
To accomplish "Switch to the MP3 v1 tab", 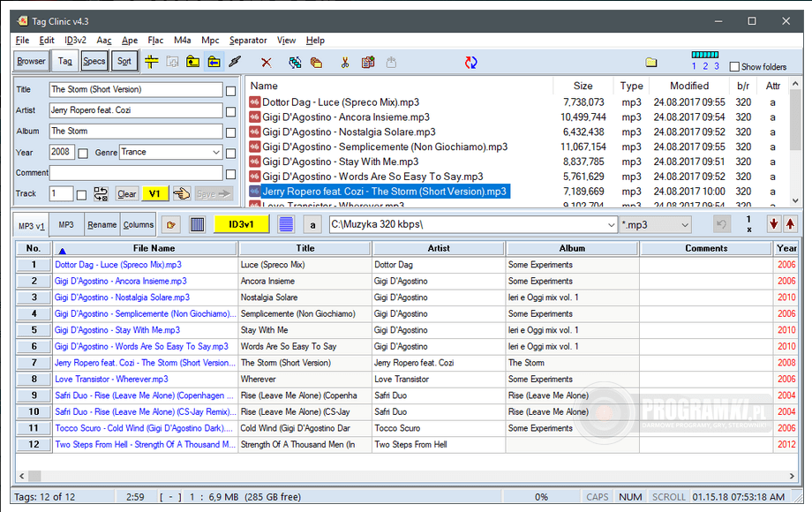I will (31, 226).
